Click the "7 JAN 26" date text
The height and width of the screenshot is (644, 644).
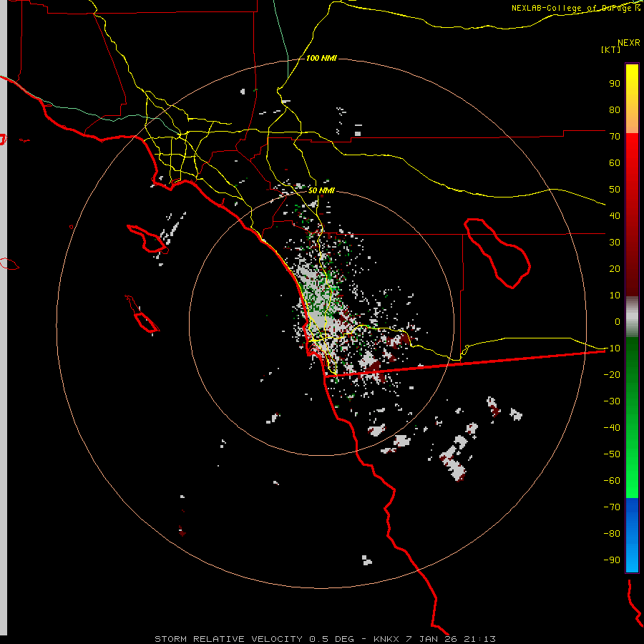click(x=431, y=639)
